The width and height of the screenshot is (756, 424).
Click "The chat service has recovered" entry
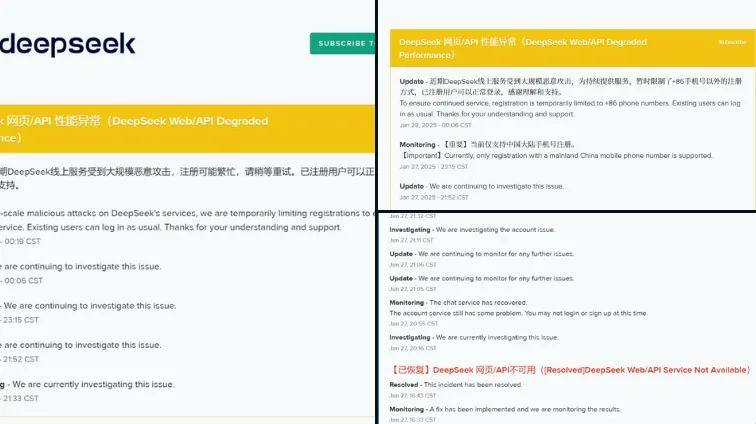(480, 302)
